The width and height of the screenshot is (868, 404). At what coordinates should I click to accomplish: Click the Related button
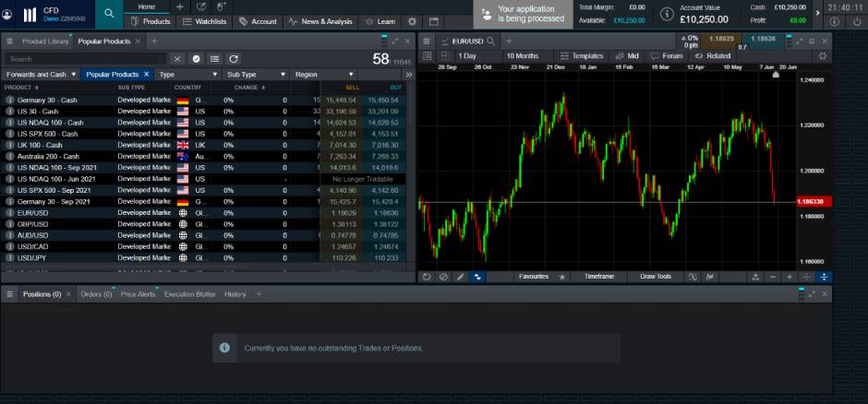(713, 56)
